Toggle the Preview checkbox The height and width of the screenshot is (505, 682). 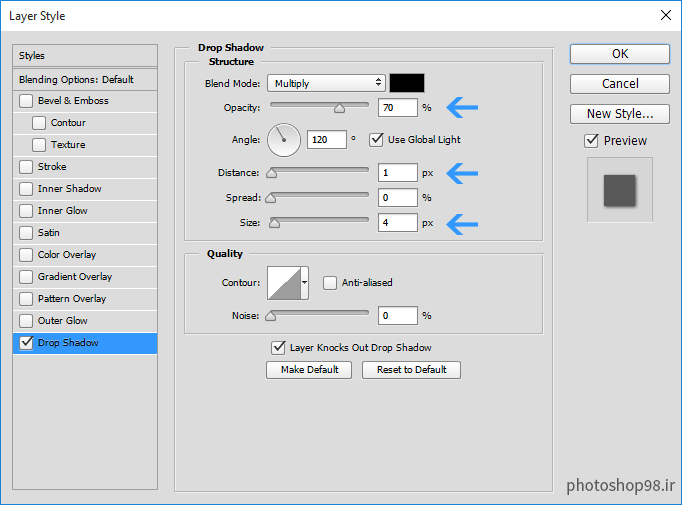point(591,140)
